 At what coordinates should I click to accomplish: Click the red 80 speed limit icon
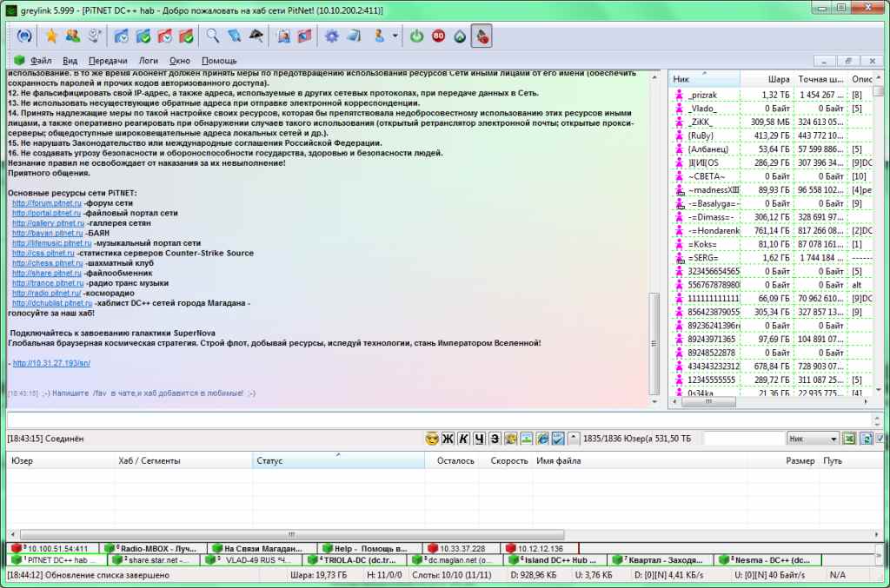438,36
